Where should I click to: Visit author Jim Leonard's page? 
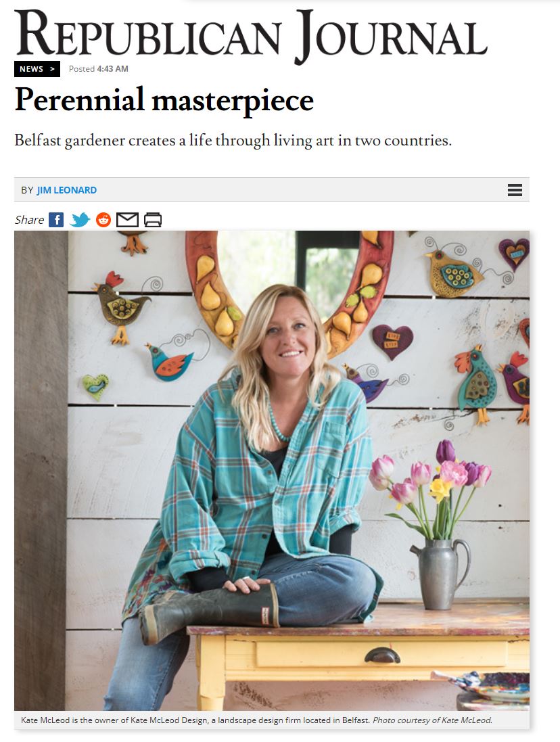[67, 190]
